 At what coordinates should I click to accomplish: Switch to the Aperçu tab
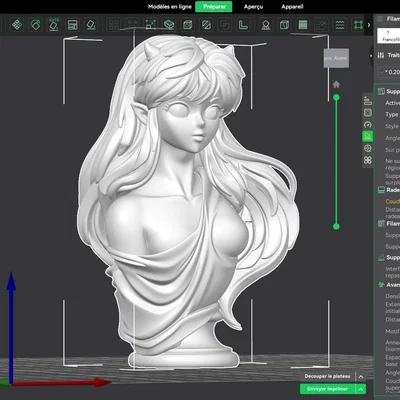coord(253,7)
